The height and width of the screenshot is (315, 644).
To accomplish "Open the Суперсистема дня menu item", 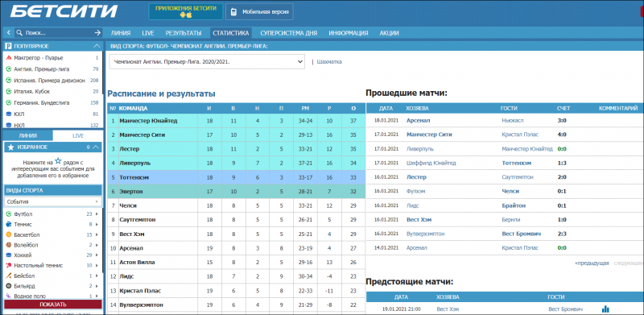I will (289, 33).
